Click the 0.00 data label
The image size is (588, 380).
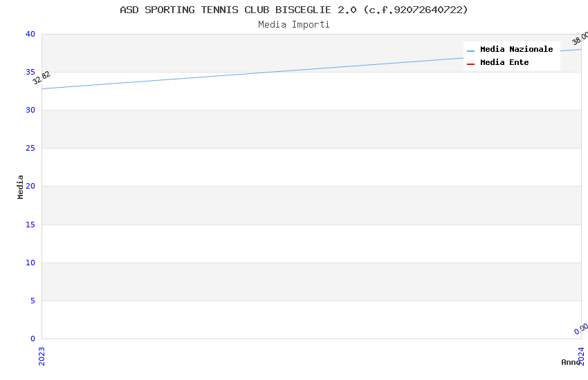(581, 329)
